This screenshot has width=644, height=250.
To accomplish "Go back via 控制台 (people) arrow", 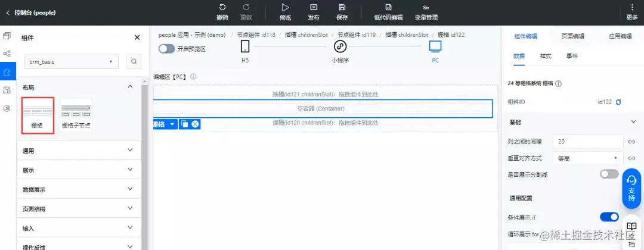I will (x=8, y=12).
